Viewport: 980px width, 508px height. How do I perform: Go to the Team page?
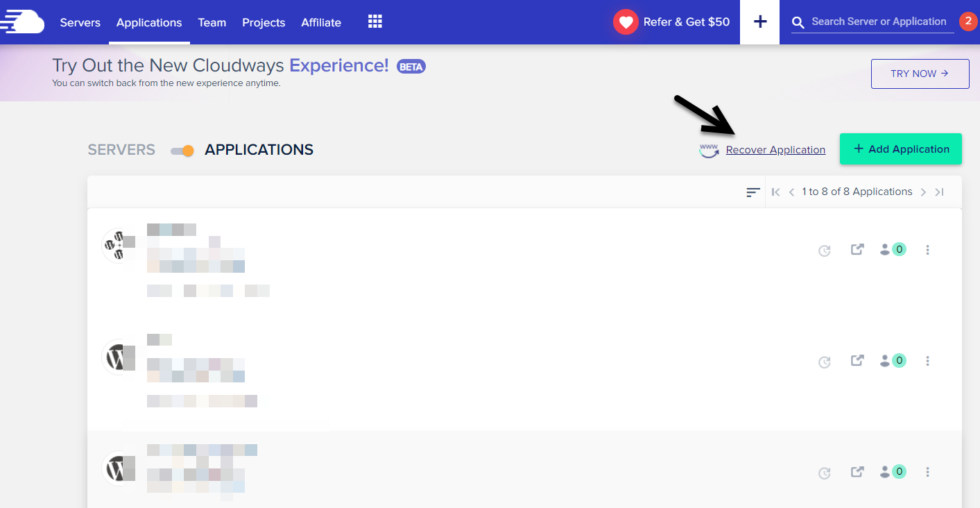pyautogui.click(x=212, y=22)
